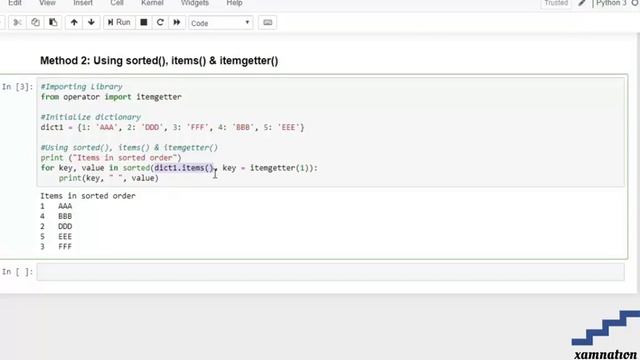640x360 pixels.
Task: Interrupt the kernel with stop icon
Action: (144, 22)
